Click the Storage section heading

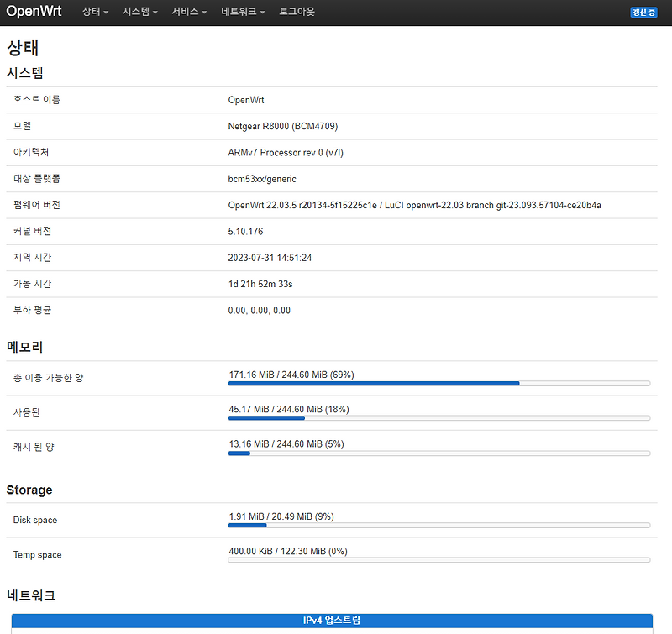pyautogui.click(x=29, y=490)
